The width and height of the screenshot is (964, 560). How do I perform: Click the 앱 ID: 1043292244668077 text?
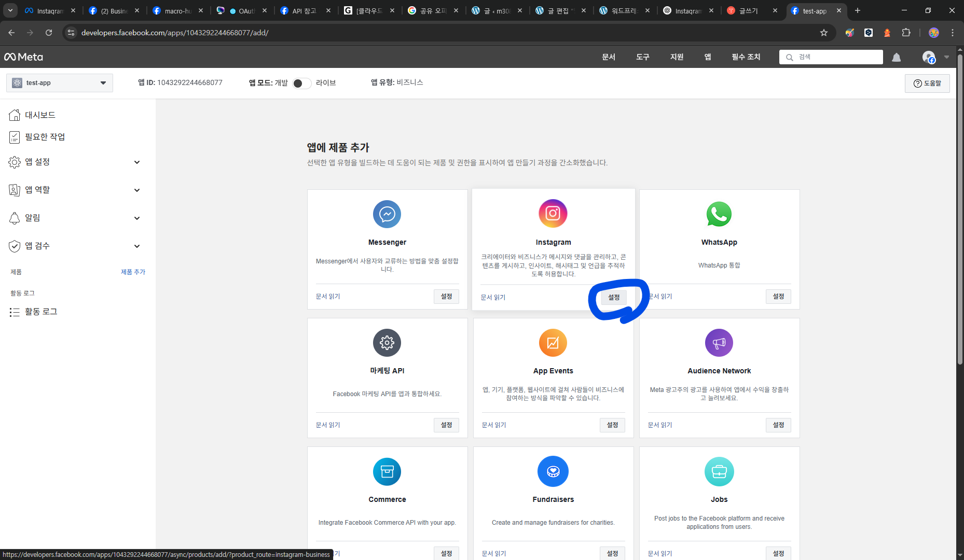[x=180, y=83]
